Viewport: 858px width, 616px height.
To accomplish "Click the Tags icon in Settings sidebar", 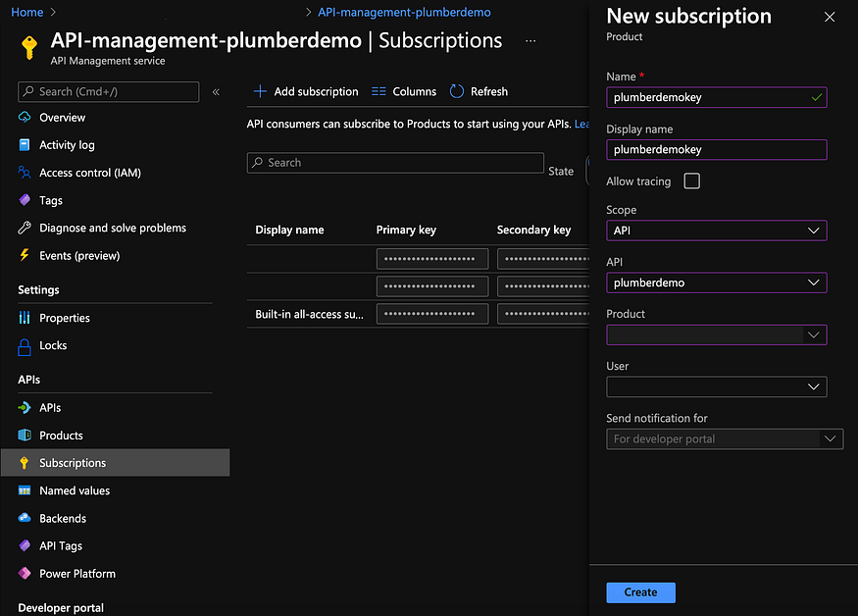I will (x=25, y=200).
